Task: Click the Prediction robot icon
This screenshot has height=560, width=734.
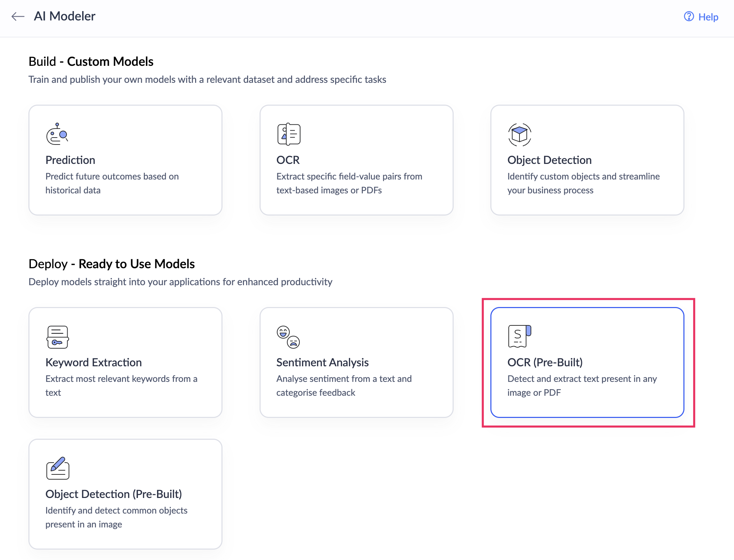Action: click(x=57, y=134)
